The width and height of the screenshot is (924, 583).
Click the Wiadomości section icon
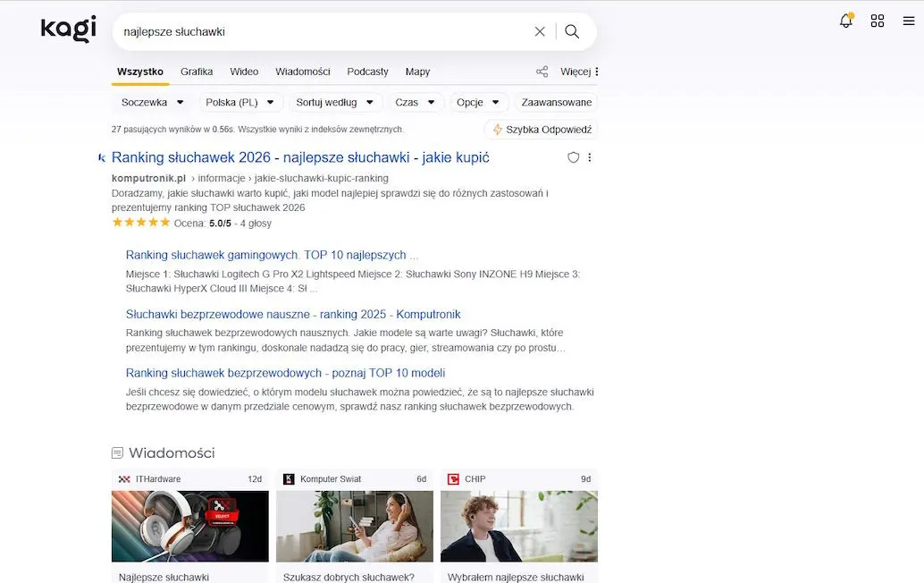[117, 452]
